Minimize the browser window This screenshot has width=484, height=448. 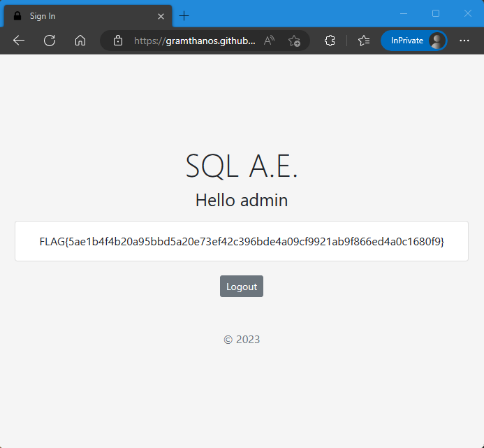[404, 13]
